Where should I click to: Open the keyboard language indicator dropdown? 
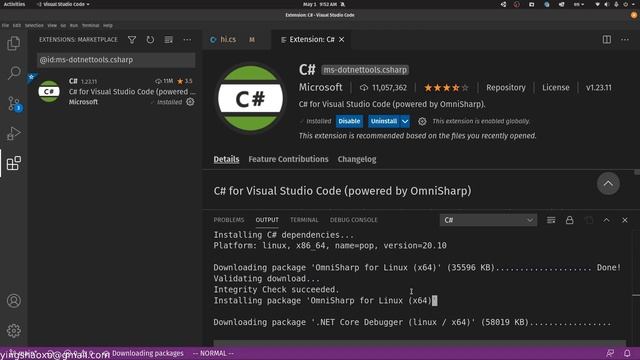[579, 4]
